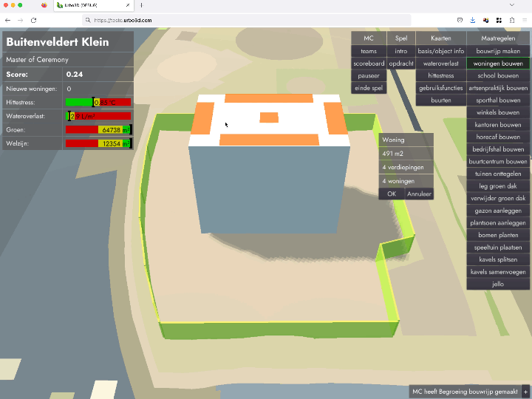Image resolution: width=532 pixels, height=399 pixels.
Task: Confirm the Woning dialog with OK
Action: pyautogui.click(x=392, y=194)
